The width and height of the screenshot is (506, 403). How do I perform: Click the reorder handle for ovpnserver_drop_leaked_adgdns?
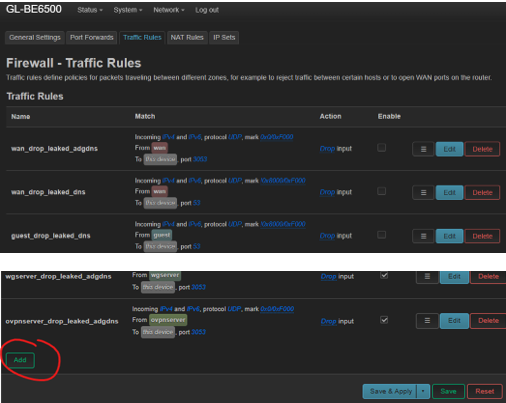click(x=427, y=321)
